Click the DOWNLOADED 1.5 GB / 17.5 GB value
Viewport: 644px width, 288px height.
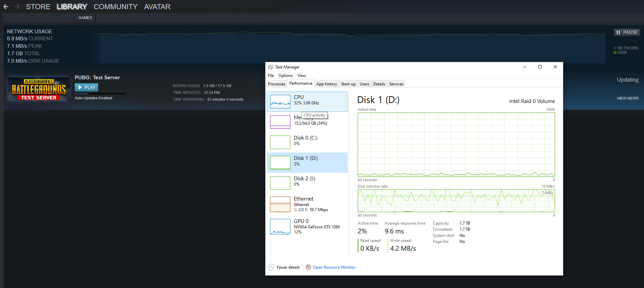(x=217, y=86)
